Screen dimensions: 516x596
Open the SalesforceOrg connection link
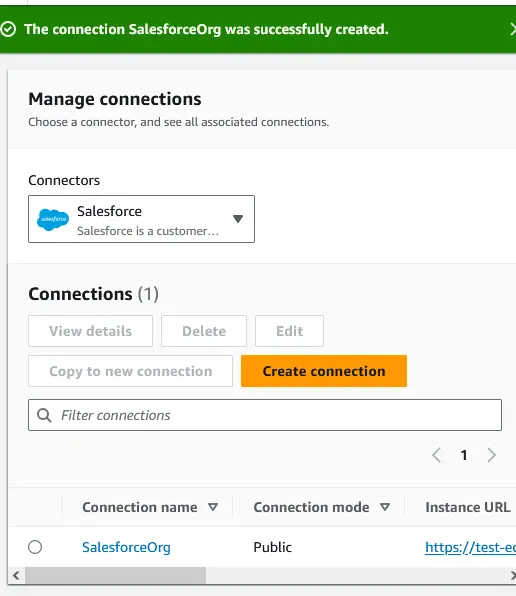click(x=126, y=547)
